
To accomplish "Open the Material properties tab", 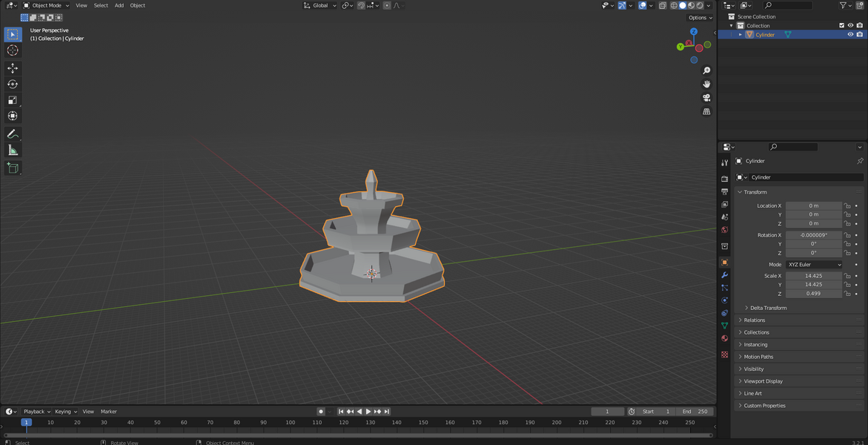I will 725,339.
